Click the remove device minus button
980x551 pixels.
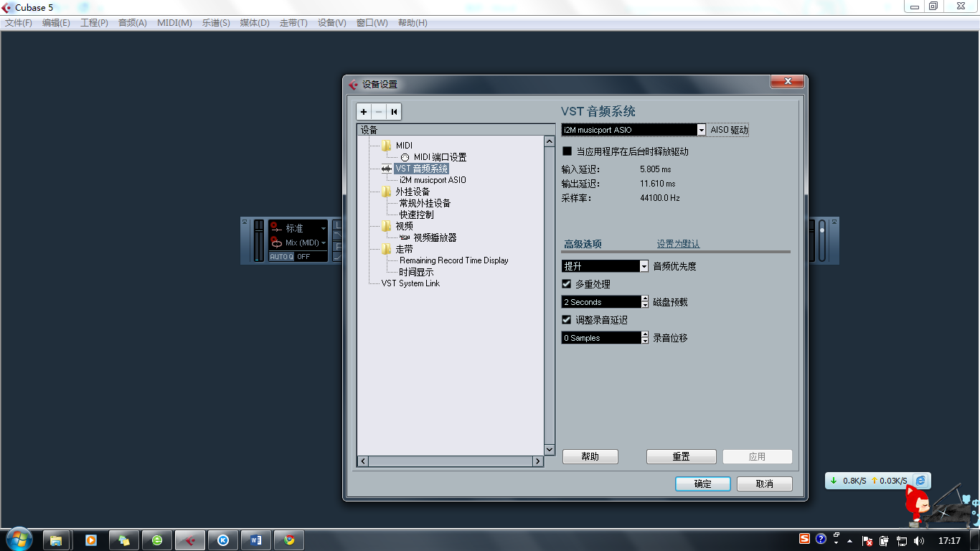coord(379,112)
